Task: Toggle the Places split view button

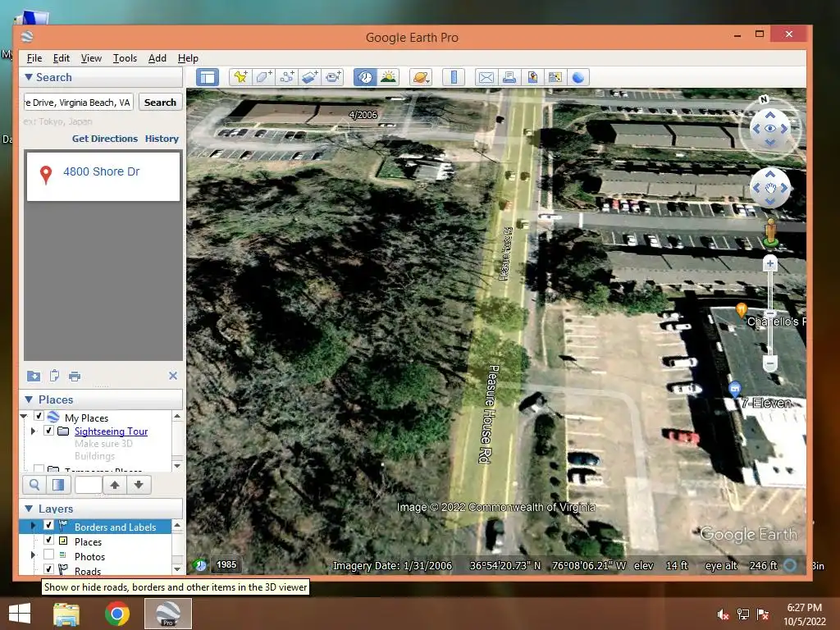Action: tap(58, 485)
